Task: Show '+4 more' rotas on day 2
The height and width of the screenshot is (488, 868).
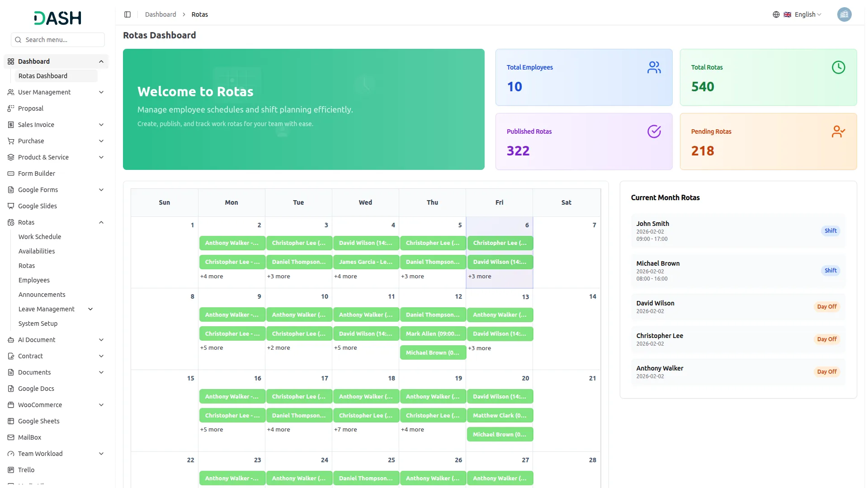Action: click(x=212, y=277)
